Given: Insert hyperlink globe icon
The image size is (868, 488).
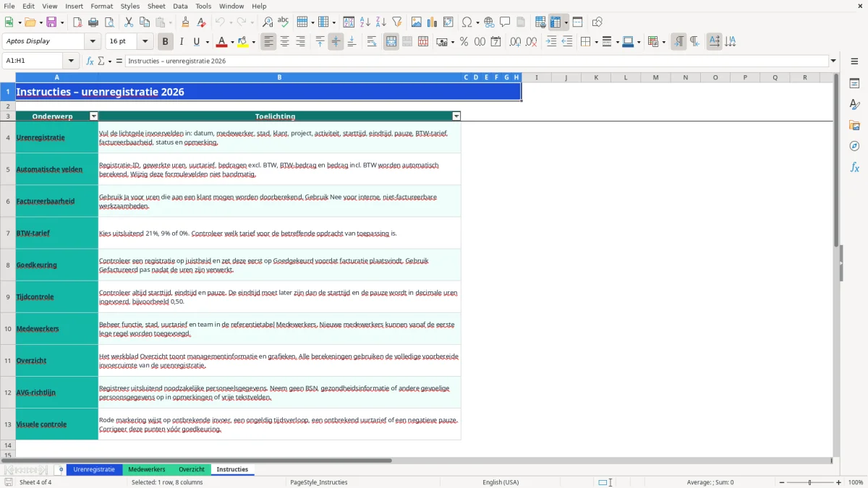Looking at the screenshot, I should tap(489, 22).
